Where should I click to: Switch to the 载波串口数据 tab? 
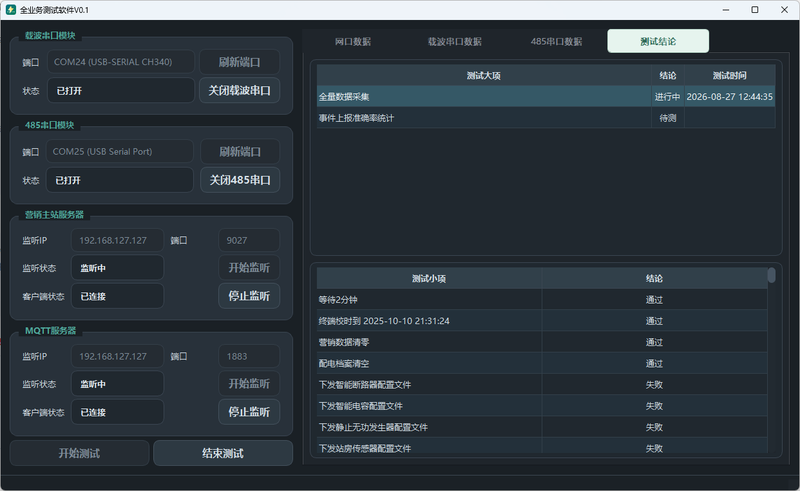click(454, 41)
